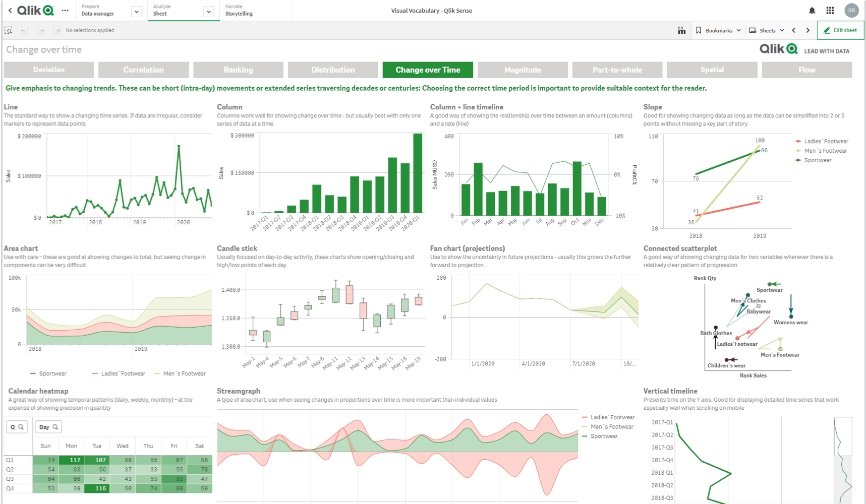Click the Tue column header in heatmap

pos(97,446)
